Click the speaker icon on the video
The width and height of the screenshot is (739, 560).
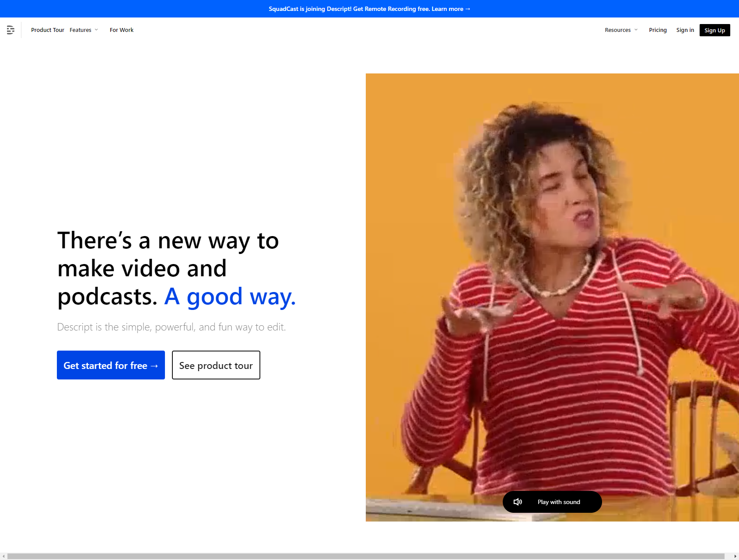pos(518,502)
